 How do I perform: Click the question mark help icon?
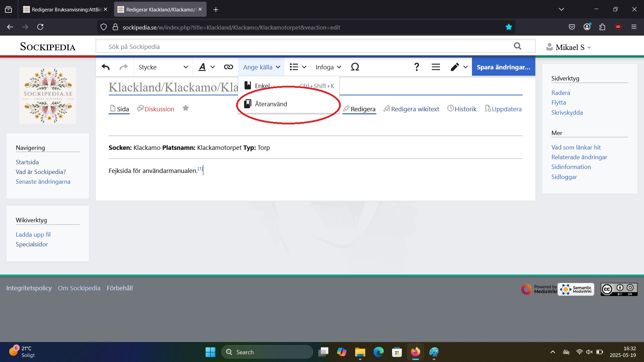(417, 67)
